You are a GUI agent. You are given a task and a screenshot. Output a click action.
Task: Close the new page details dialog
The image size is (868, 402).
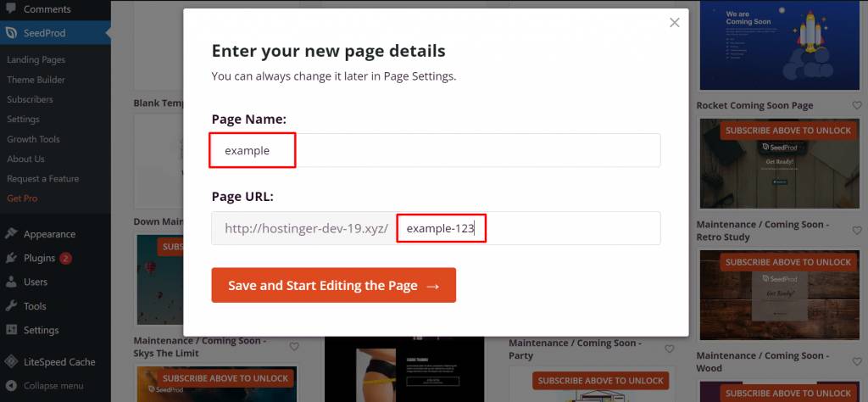coord(674,23)
